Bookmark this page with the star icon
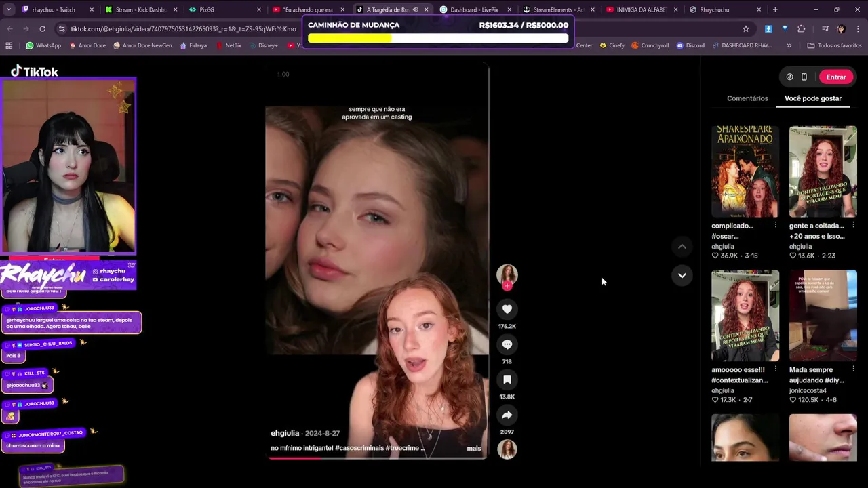Image resolution: width=868 pixels, height=488 pixels. [x=746, y=28]
